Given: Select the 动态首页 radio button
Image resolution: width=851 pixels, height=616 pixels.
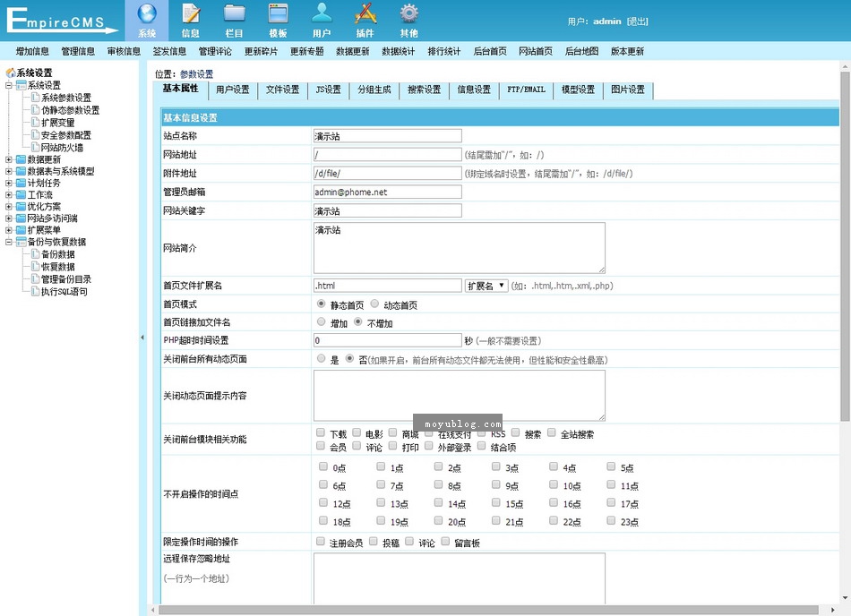Looking at the screenshot, I should [374, 304].
